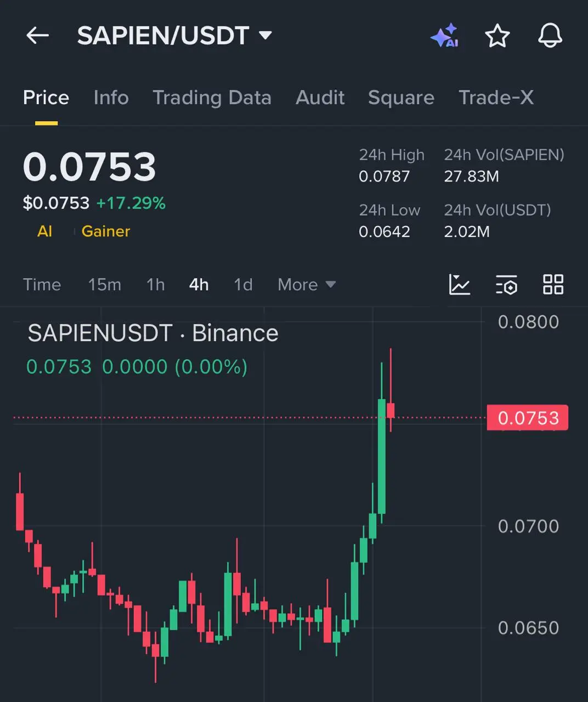
Task: Open the More timeframes dropdown
Action: point(307,285)
